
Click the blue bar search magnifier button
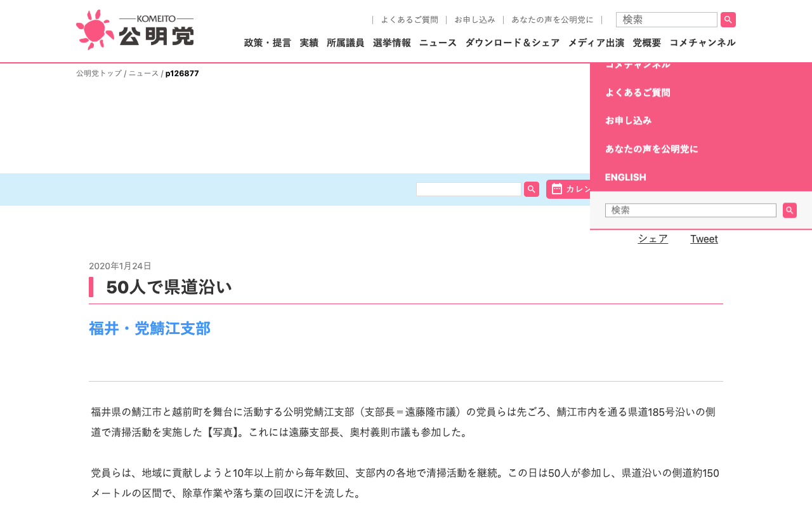(x=532, y=189)
